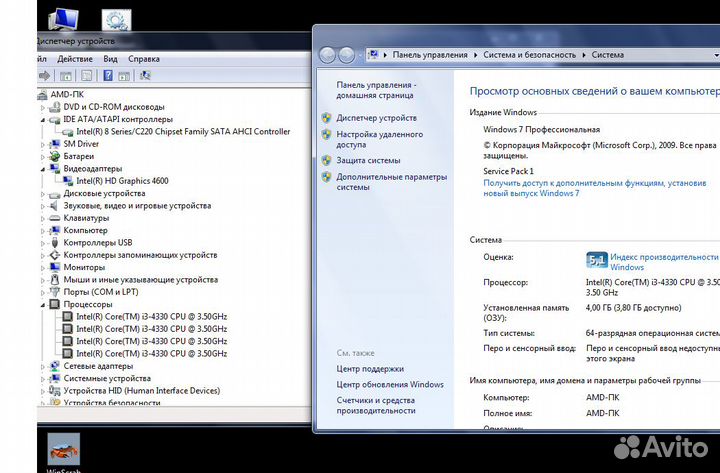Screen dimensions: 720x473
Task: Click the Порты (COM и LPT) icon
Action: [55, 292]
